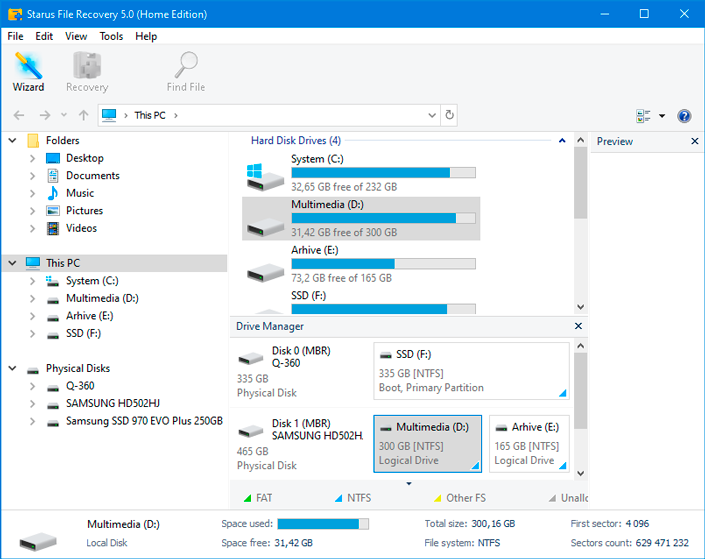
Task: Click This PC in address breadcrumb
Action: tap(150, 116)
